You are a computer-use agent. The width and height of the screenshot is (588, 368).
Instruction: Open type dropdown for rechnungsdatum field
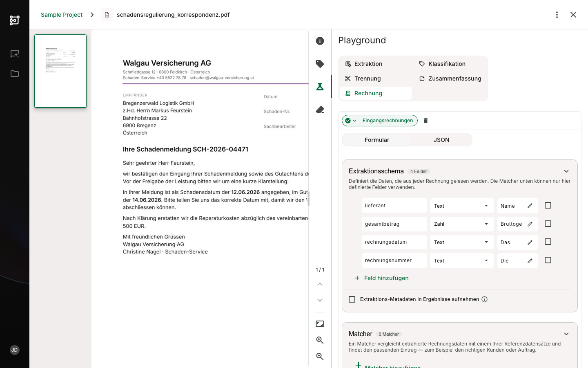(x=462, y=242)
